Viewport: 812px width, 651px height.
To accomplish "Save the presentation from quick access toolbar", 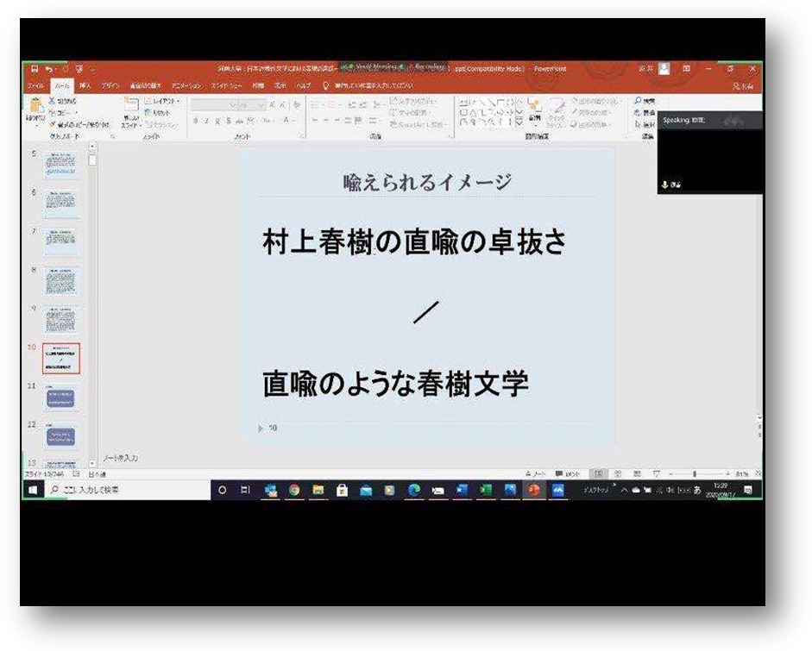I will click(35, 69).
